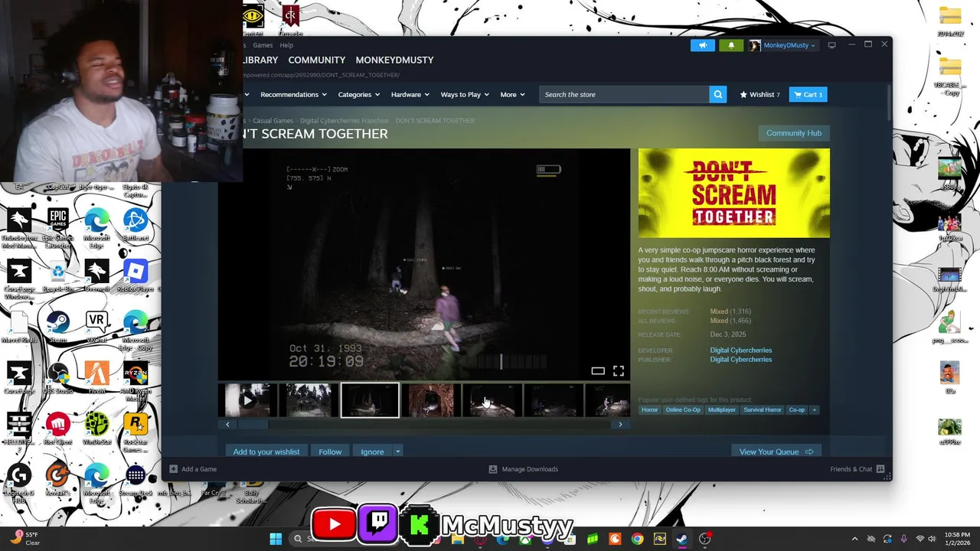
Task: Switch to the LIBRARY tab
Action: coord(260,60)
